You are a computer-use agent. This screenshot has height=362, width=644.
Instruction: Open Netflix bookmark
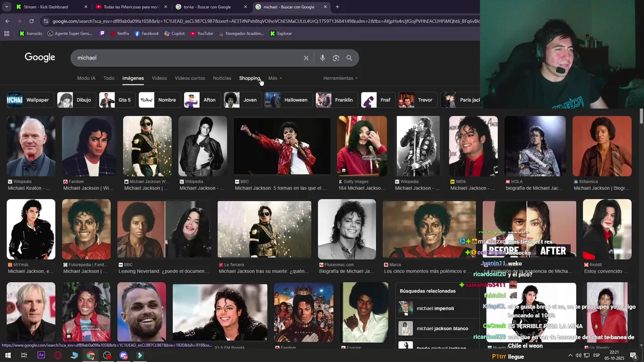click(x=119, y=34)
